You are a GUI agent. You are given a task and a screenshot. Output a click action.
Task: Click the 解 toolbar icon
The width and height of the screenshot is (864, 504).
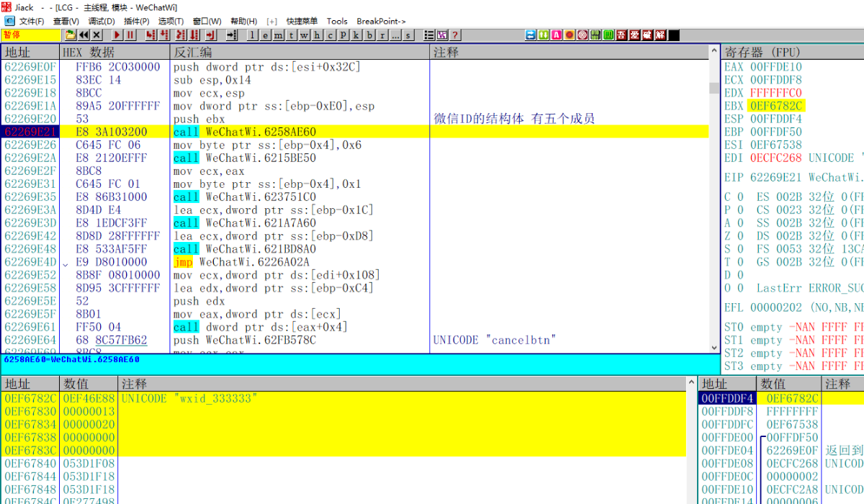(x=660, y=35)
